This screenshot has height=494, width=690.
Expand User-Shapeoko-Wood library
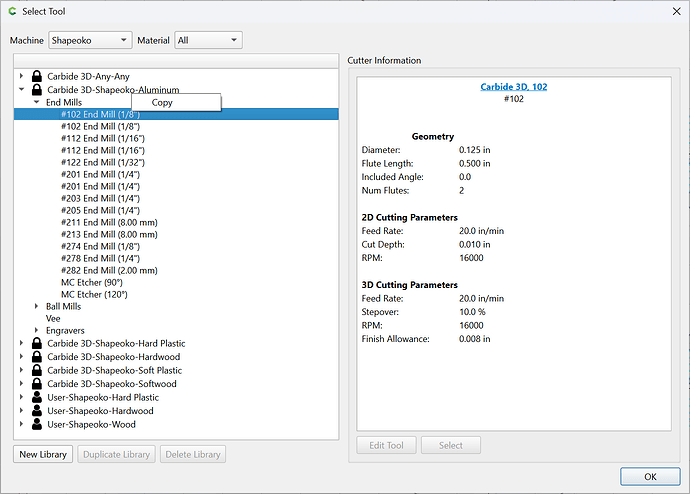coord(21,424)
